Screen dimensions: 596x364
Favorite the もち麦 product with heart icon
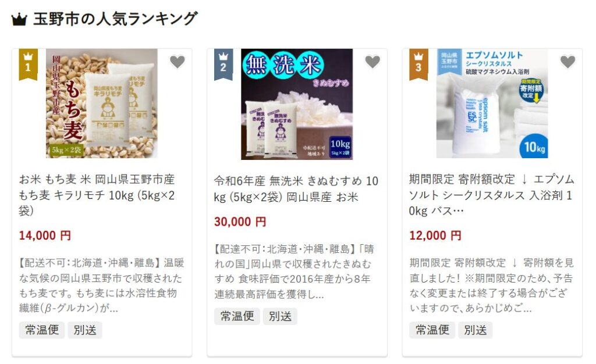(177, 62)
